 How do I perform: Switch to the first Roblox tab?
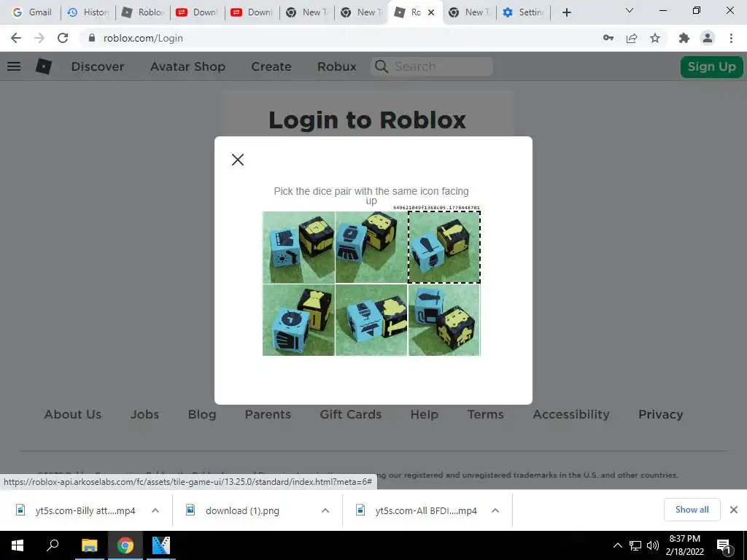pyautogui.click(x=143, y=12)
